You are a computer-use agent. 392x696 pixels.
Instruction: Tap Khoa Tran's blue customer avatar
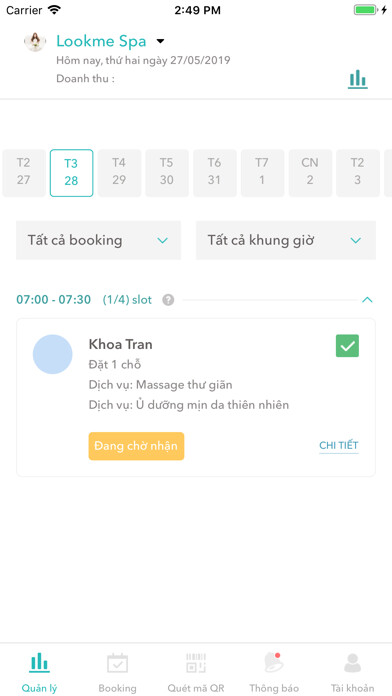pos(52,354)
